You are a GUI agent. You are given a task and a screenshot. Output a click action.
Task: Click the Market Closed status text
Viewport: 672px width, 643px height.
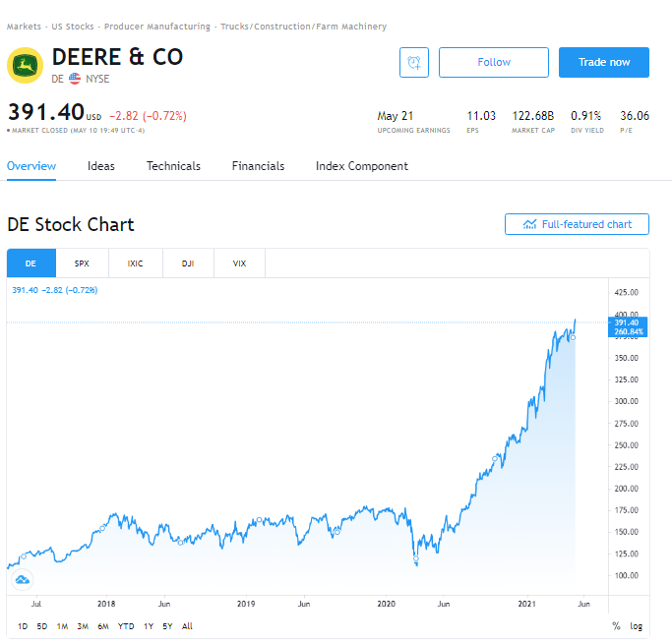78,130
